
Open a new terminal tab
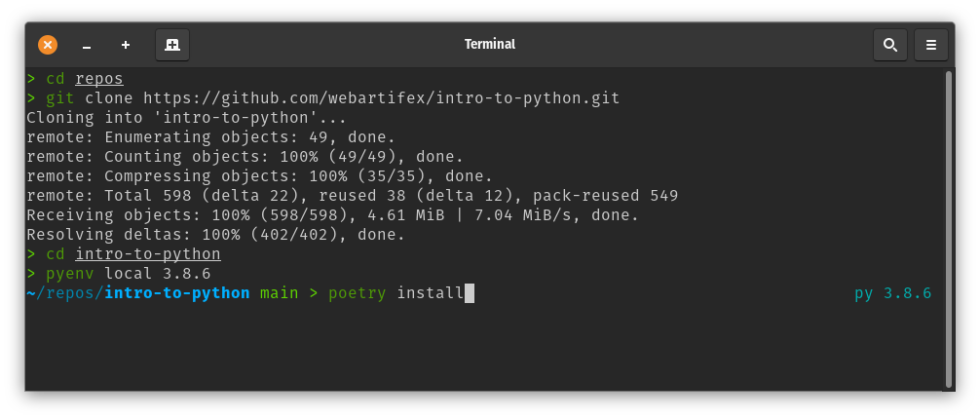coord(172,45)
